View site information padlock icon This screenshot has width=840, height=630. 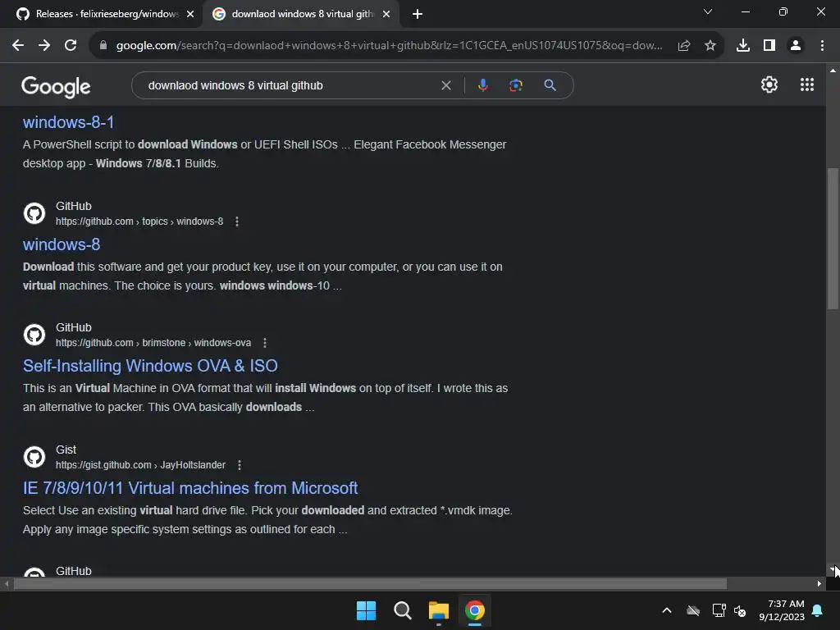click(103, 46)
